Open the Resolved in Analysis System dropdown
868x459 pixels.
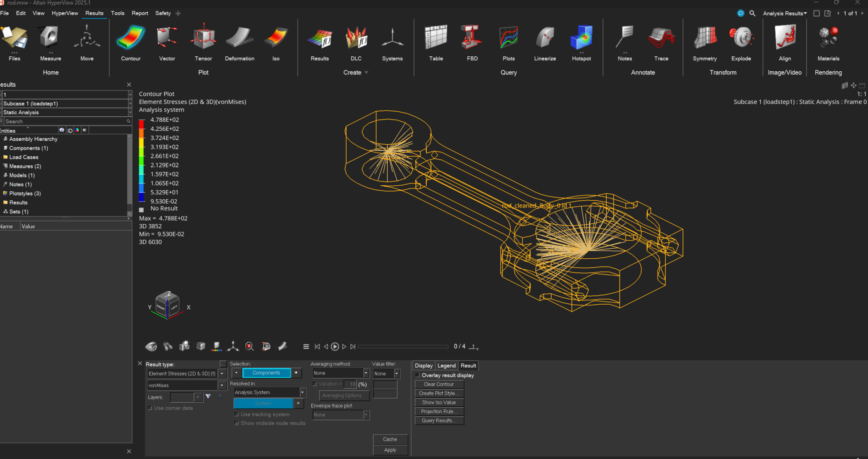(x=302, y=392)
